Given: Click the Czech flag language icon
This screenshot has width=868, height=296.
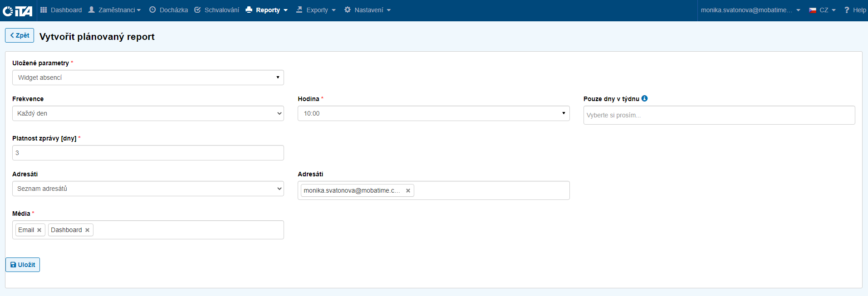Looking at the screenshot, I should point(813,10).
